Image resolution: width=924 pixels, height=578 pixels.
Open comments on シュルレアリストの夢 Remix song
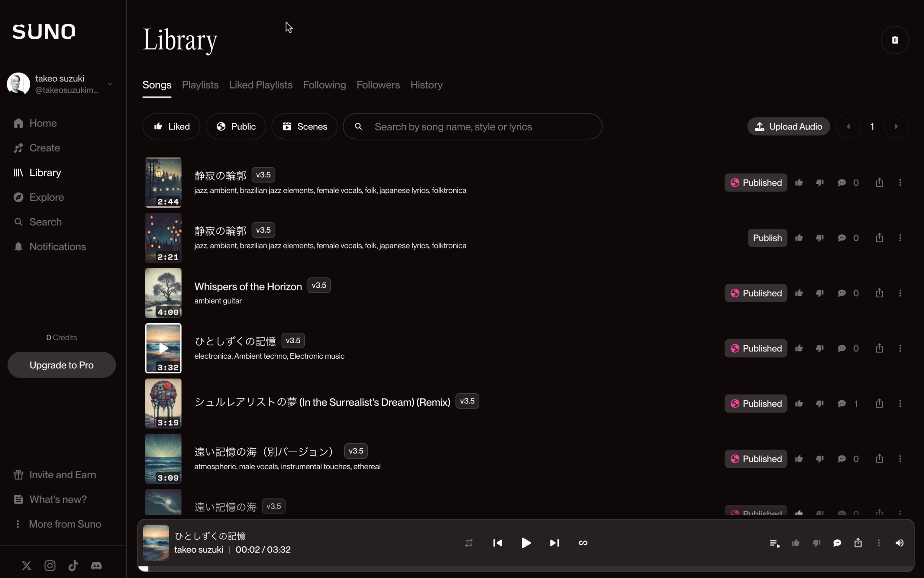coord(842,403)
